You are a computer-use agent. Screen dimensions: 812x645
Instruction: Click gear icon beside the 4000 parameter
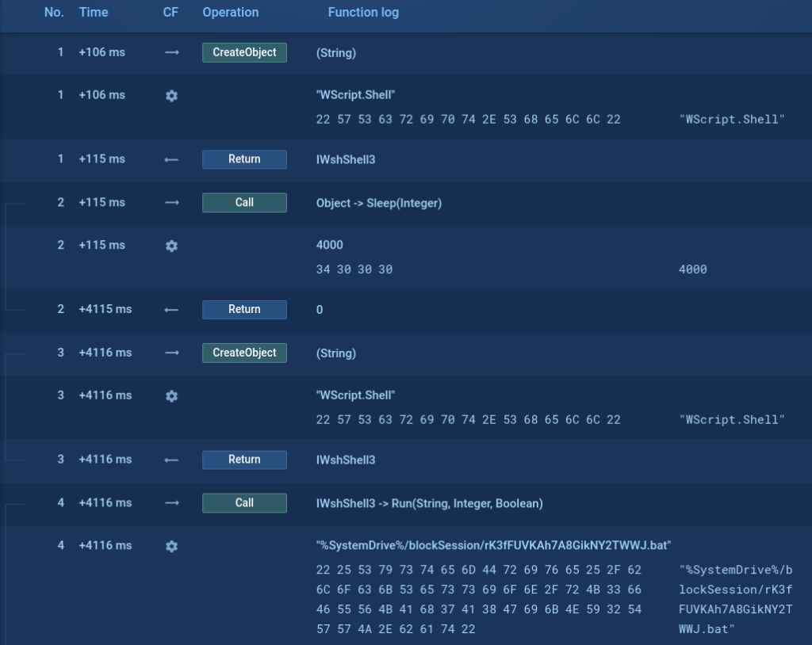pyautogui.click(x=171, y=246)
